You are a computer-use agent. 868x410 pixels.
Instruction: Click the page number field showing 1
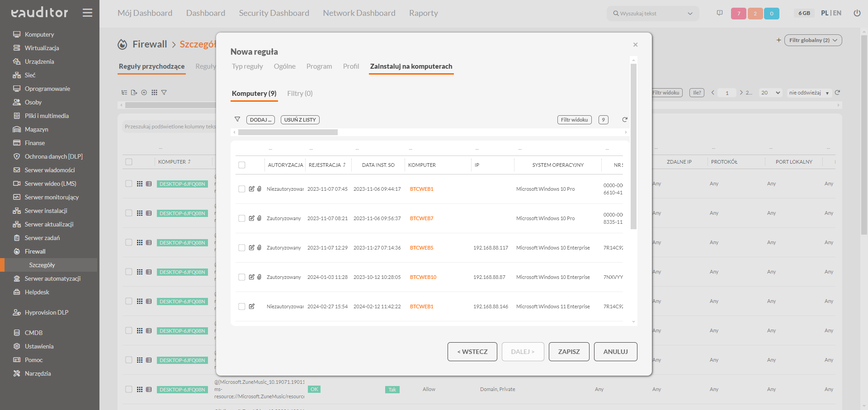[x=727, y=93]
